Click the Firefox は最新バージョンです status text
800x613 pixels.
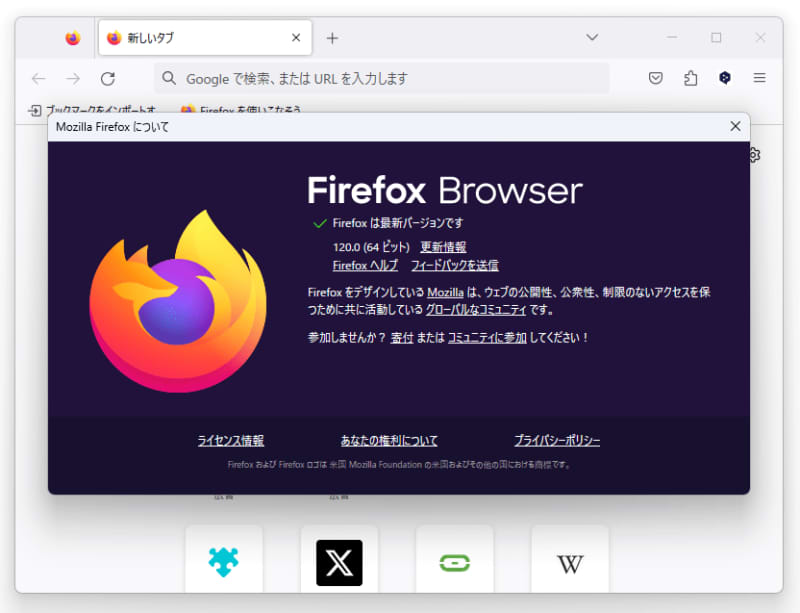(398, 223)
